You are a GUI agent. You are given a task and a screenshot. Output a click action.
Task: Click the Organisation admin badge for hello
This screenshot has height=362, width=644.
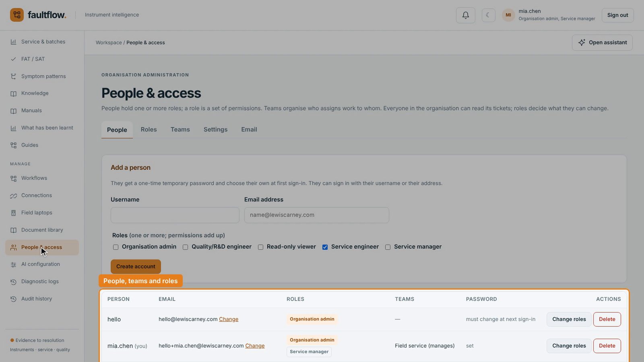click(x=312, y=319)
